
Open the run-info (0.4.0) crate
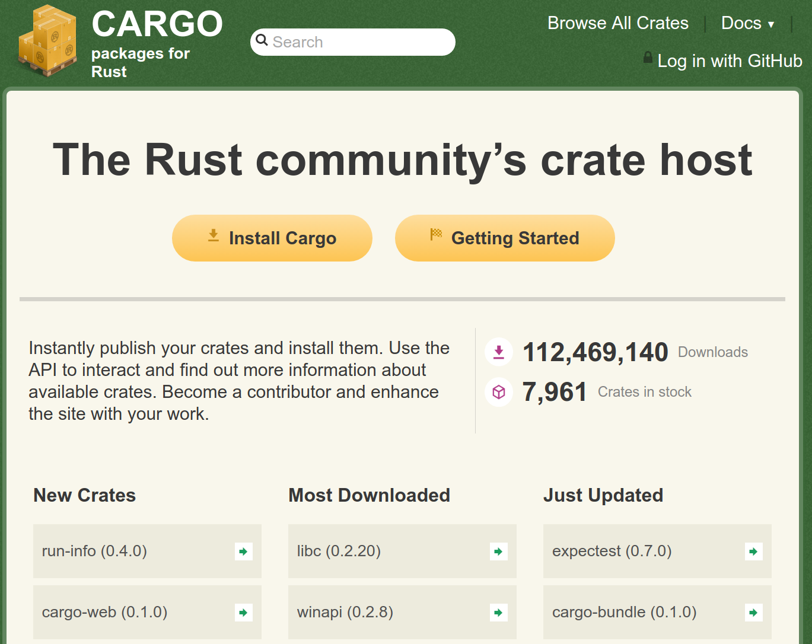pyautogui.click(x=147, y=551)
